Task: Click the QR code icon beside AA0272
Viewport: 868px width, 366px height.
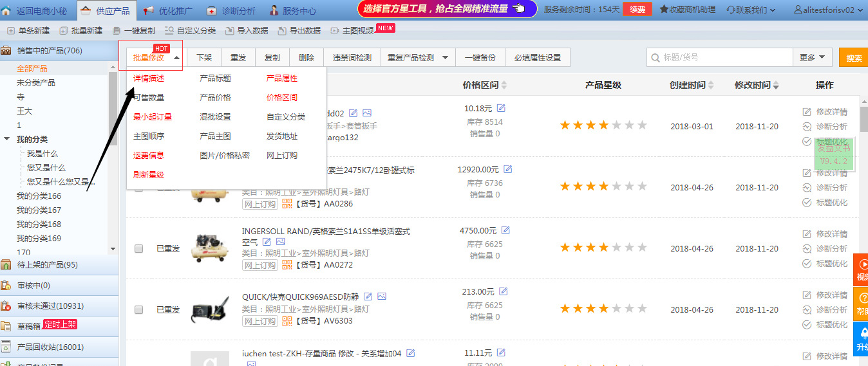Action: pyautogui.click(x=287, y=264)
